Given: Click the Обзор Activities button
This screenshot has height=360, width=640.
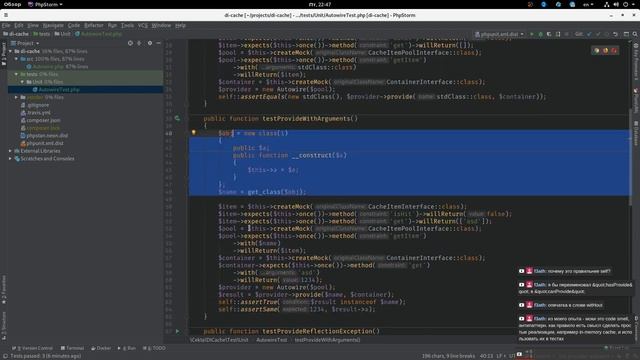Looking at the screenshot, I should coord(12,4).
